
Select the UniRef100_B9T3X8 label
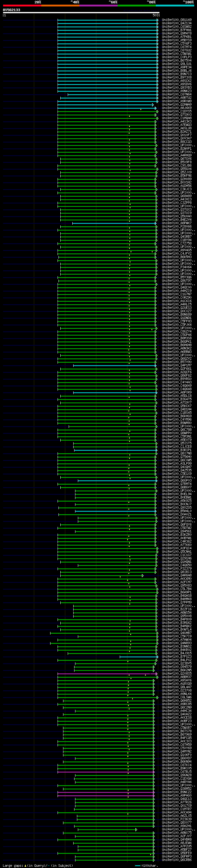177,78
